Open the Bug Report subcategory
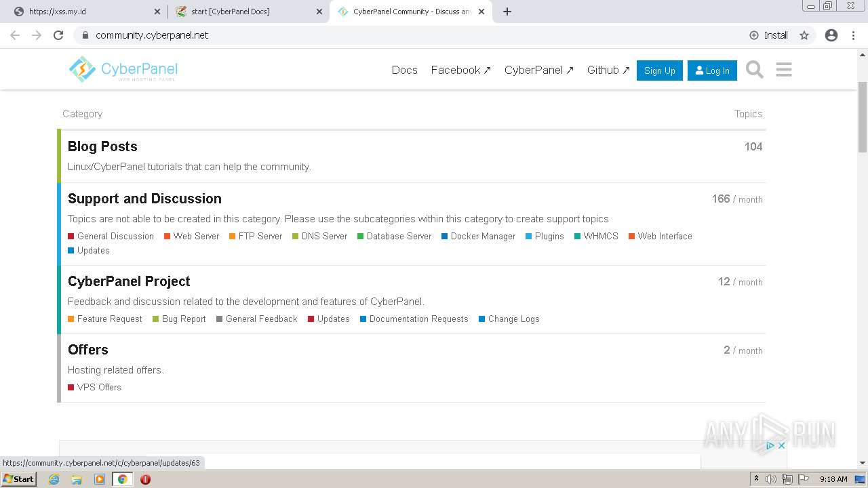The width and height of the screenshot is (868, 488). click(x=179, y=319)
